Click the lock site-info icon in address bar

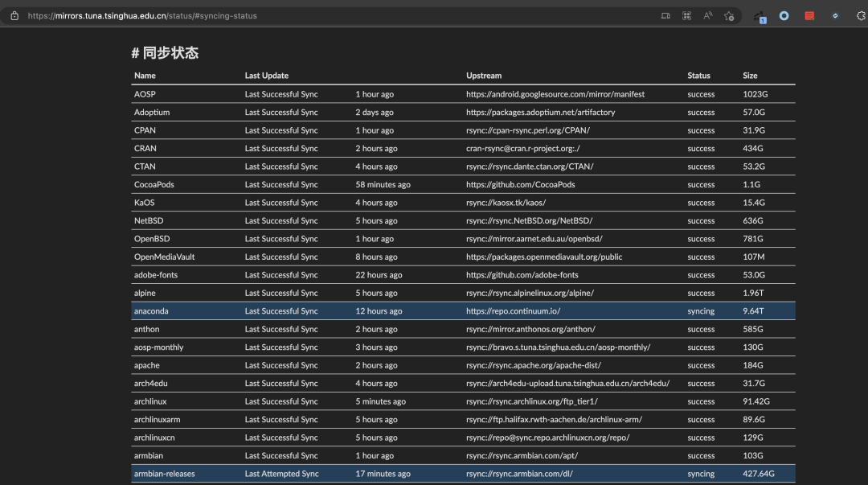14,15
